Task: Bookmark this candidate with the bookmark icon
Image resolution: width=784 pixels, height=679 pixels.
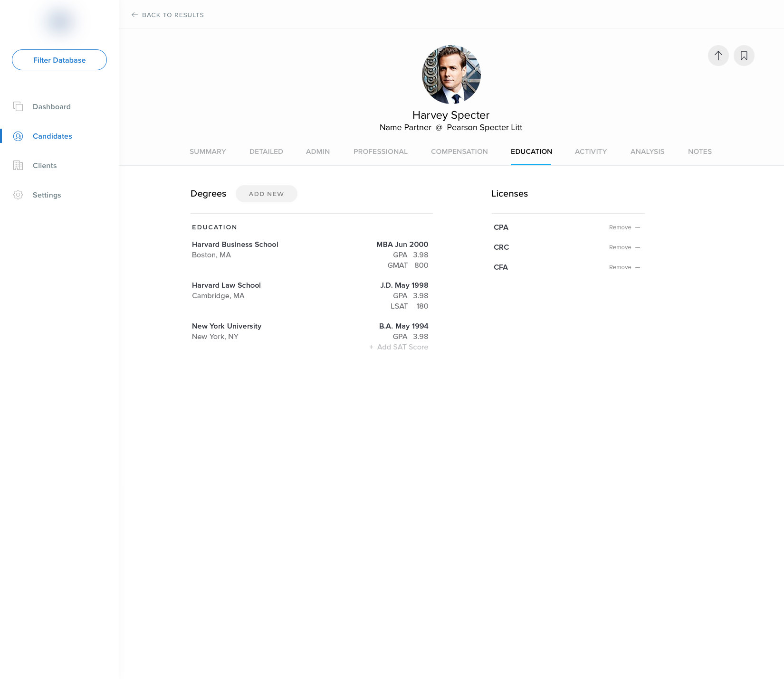Action: tap(744, 56)
